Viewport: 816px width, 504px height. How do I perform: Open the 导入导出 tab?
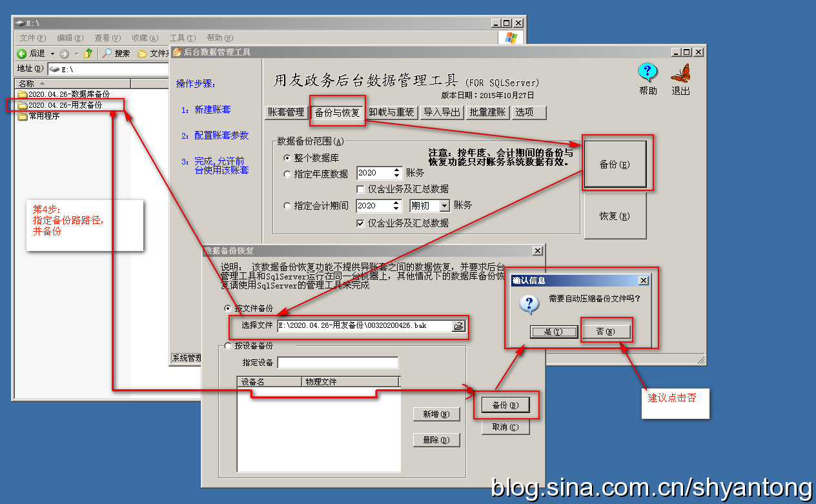(442, 112)
